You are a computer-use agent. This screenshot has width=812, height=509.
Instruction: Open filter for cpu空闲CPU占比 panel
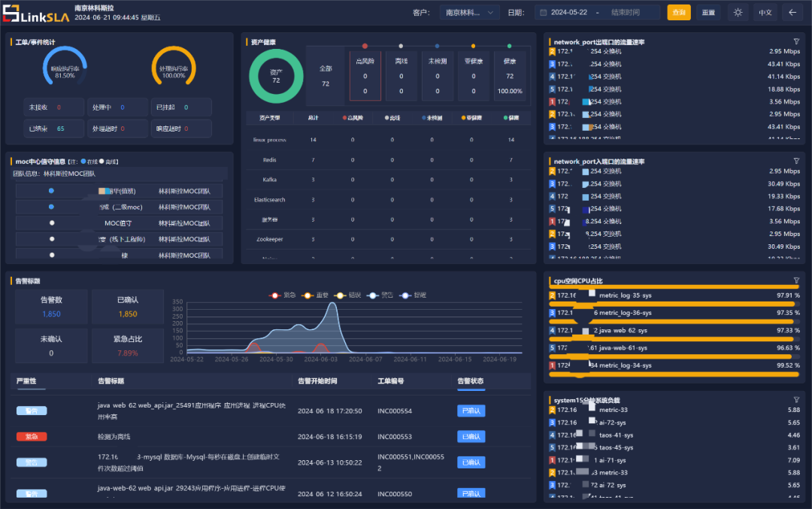tap(796, 280)
